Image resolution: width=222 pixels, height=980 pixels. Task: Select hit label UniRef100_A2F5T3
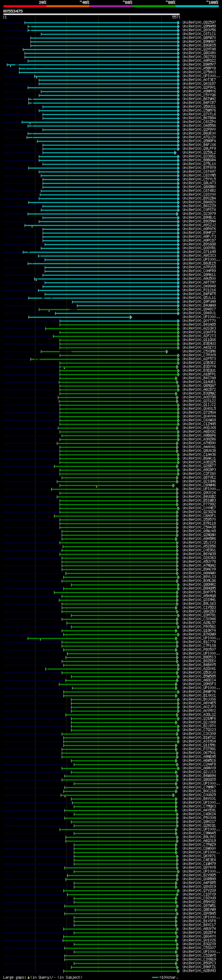tap(199, 359)
